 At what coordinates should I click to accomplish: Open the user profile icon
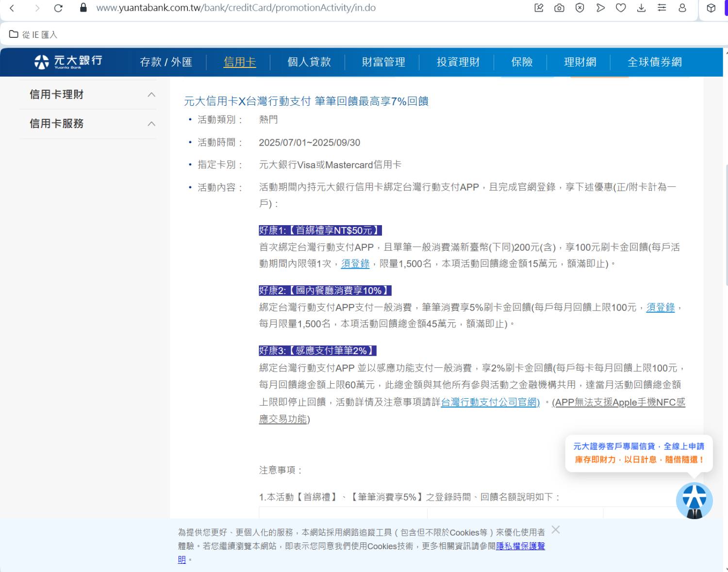(682, 8)
